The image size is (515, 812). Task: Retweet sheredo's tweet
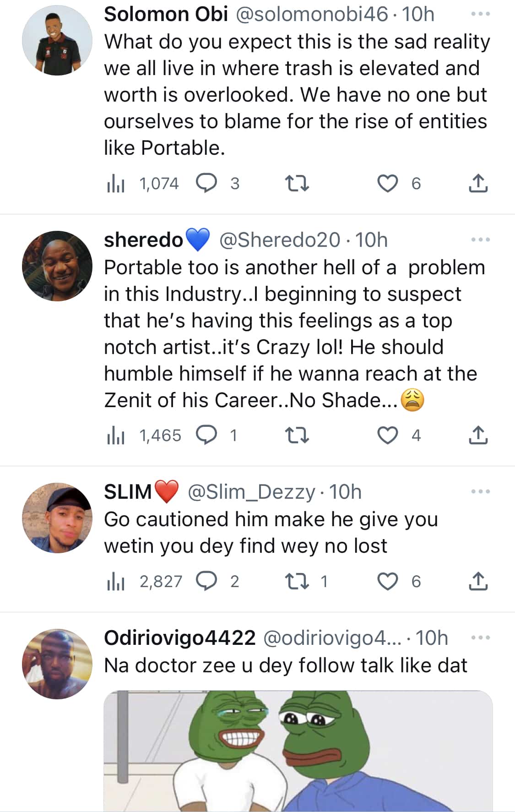297,435
